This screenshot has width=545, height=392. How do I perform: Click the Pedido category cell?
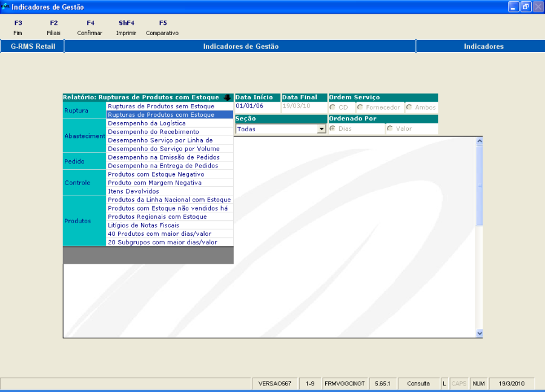tap(84, 162)
